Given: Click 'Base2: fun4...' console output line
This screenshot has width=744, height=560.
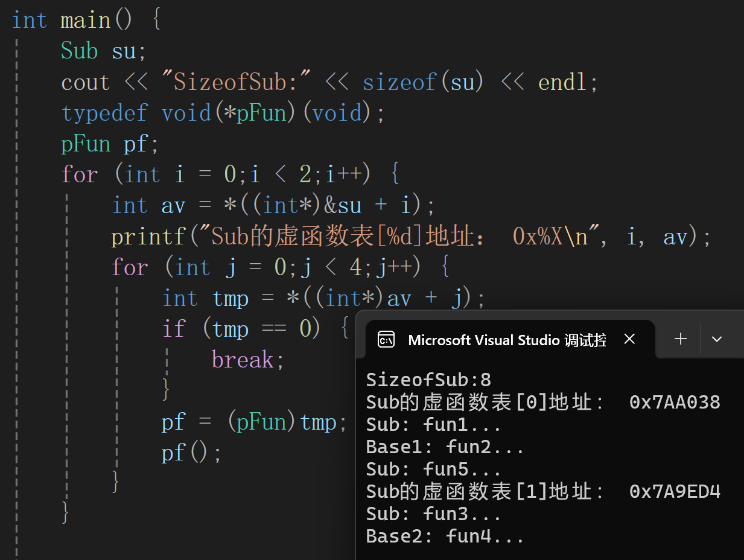Looking at the screenshot, I should click(x=445, y=536).
